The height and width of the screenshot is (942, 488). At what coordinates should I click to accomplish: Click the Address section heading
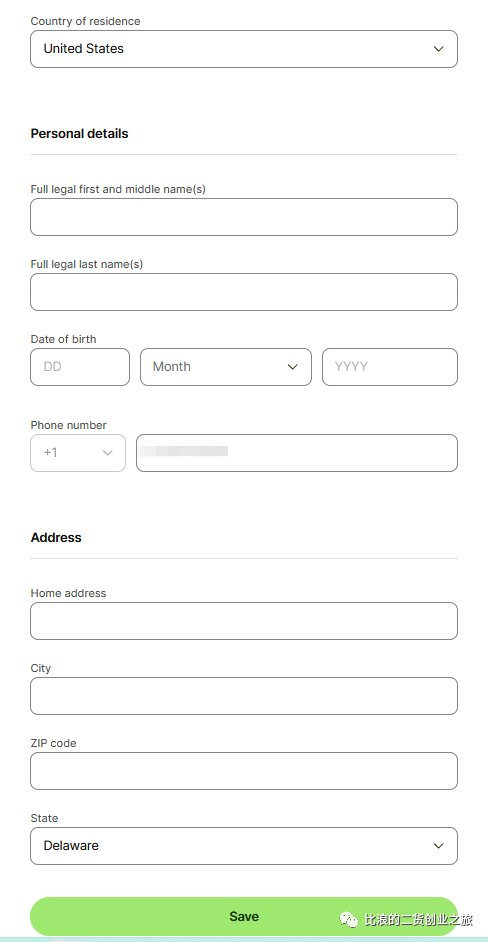[x=56, y=538]
